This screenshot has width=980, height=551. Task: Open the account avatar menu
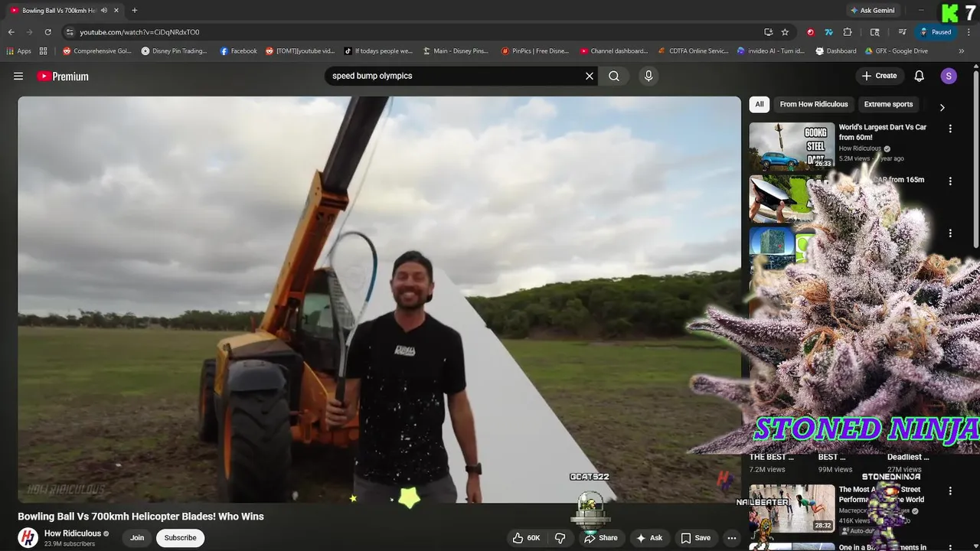949,76
